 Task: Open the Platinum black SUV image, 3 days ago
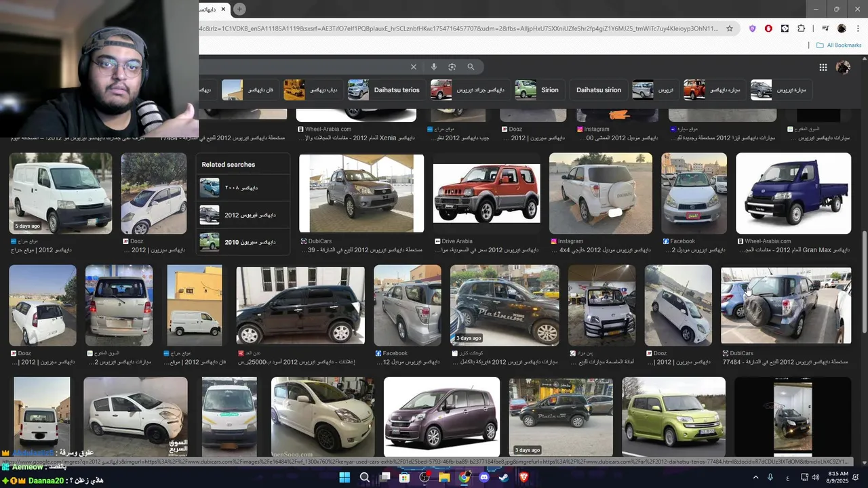505,305
